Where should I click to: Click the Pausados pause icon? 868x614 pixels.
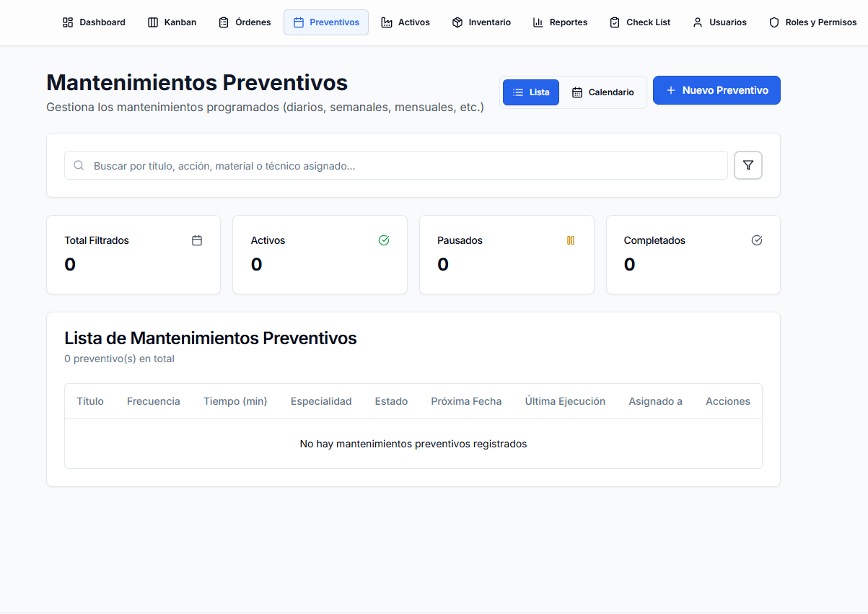pos(570,240)
